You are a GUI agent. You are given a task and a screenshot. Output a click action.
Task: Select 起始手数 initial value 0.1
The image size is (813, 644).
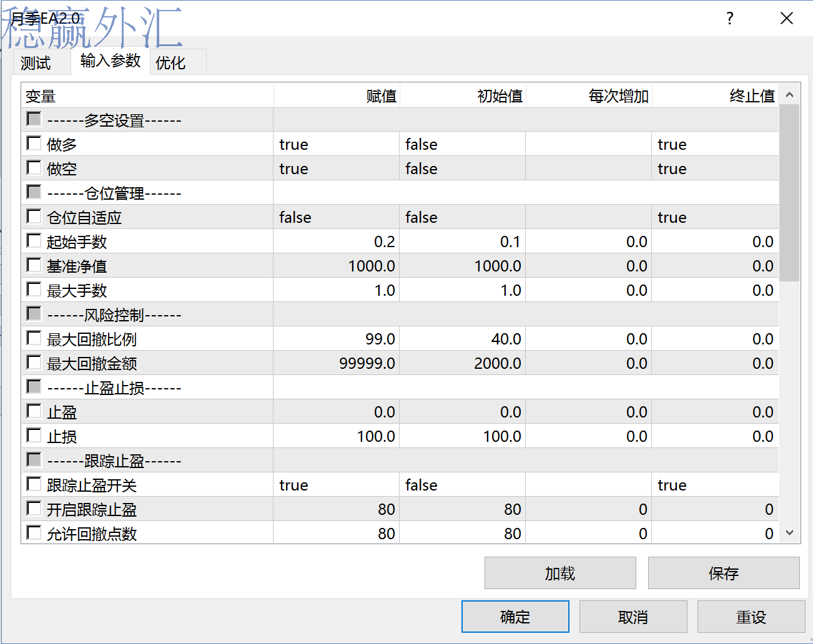tap(462, 241)
